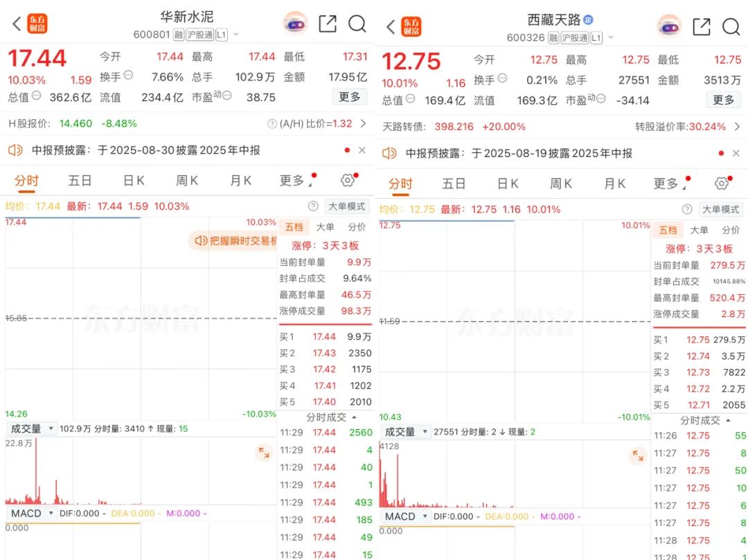Play 西藏天路 中报预披露 announcement speaker
This screenshot has height=560, width=748.
pyautogui.click(x=389, y=154)
